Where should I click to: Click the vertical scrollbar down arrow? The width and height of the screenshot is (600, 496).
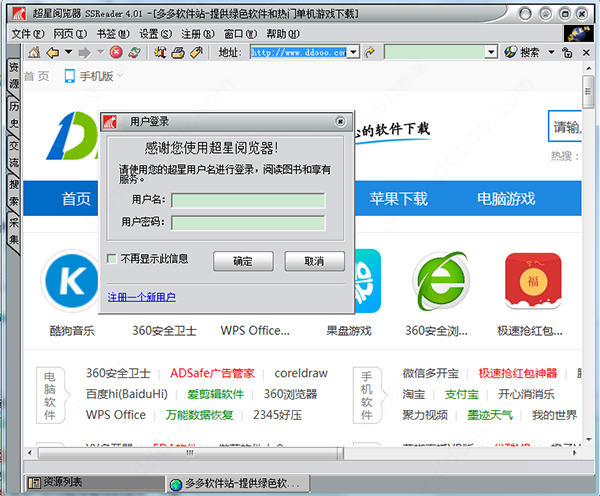pos(588,440)
